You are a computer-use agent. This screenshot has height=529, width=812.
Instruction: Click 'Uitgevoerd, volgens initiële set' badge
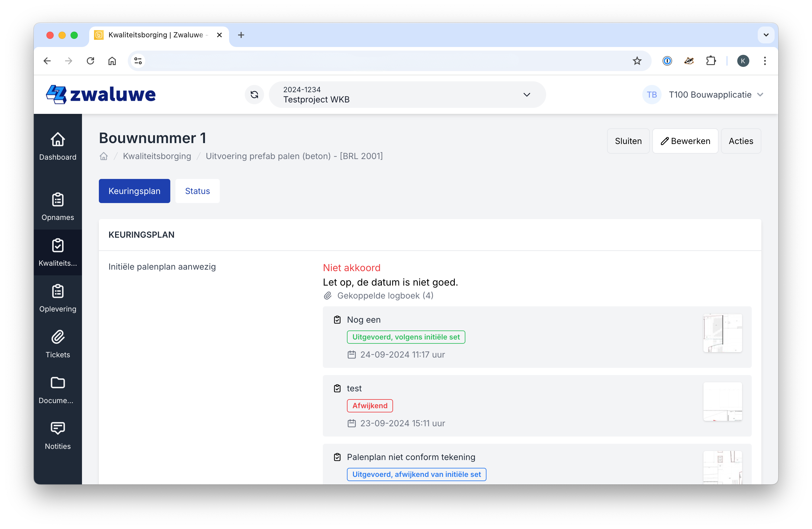click(x=406, y=336)
